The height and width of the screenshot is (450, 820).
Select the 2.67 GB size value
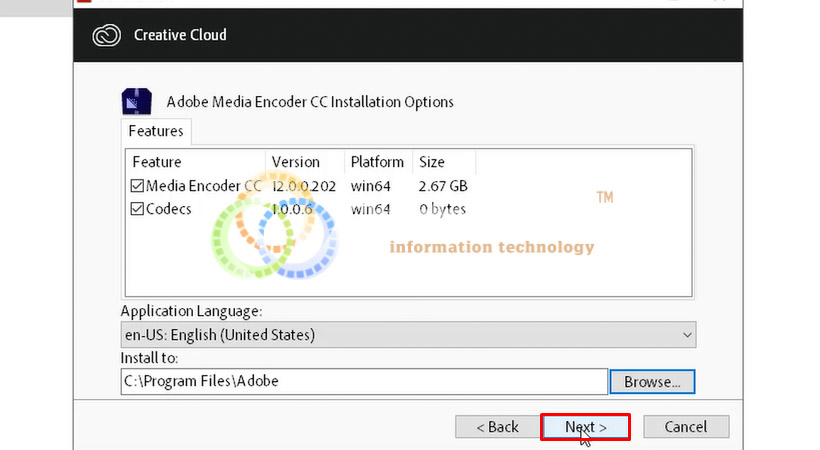click(x=443, y=186)
